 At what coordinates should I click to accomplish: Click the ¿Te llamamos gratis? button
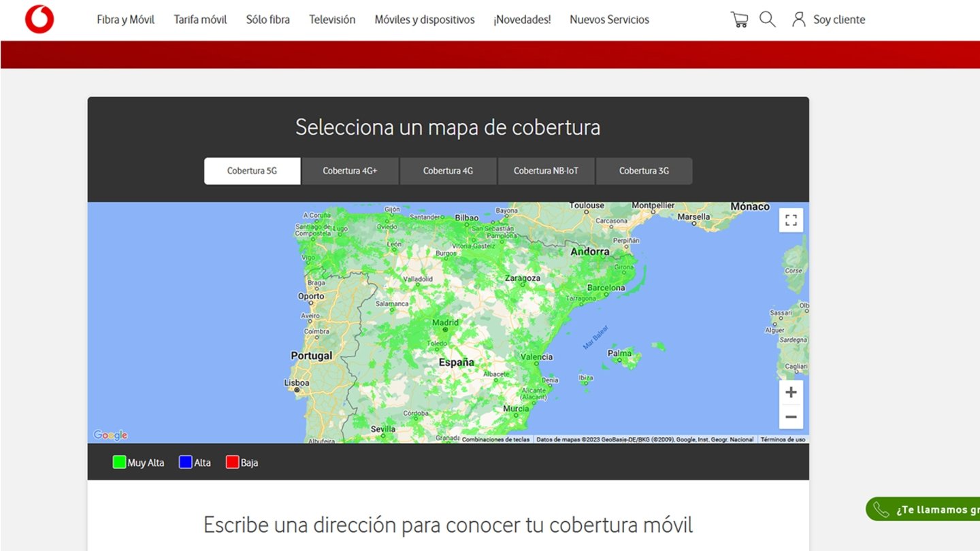[x=923, y=510]
